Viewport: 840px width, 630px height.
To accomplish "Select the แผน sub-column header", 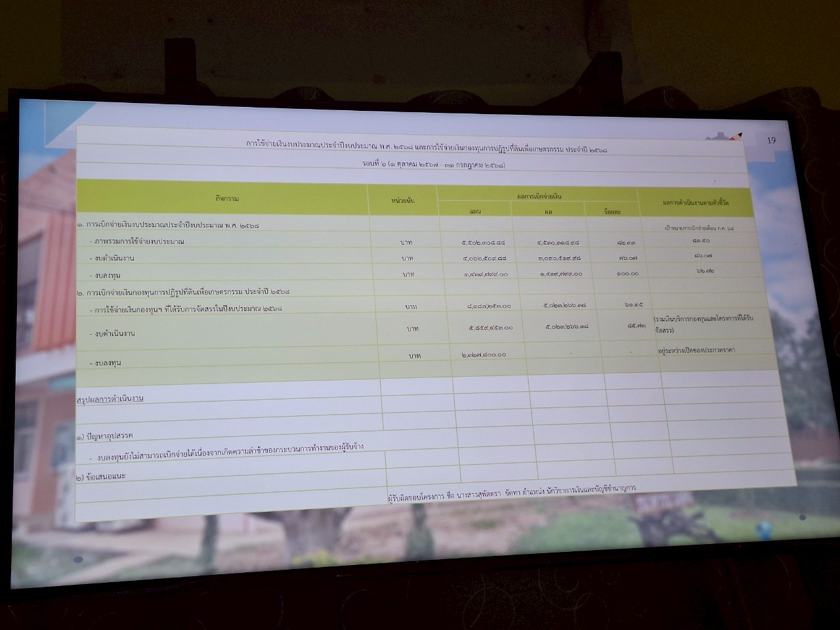I will click(x=475, y=211).
